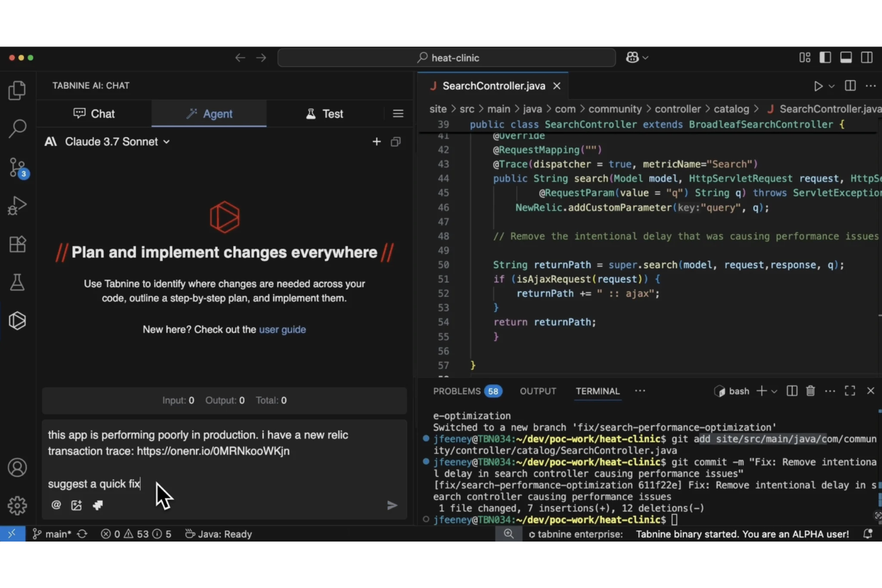Viewport: 882px width, 588px height.
Task: Open the Extensions view
Action: pos(17,244)
